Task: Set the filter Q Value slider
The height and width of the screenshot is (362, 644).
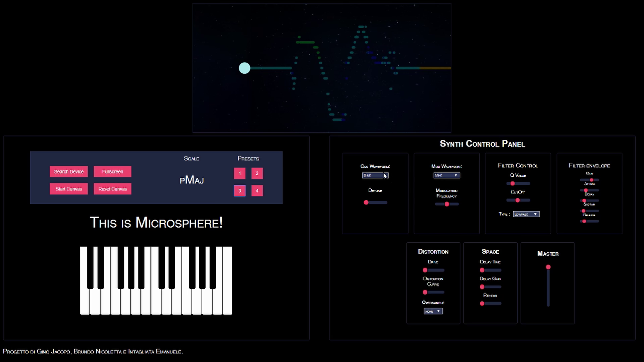Action: pos(518,184)
